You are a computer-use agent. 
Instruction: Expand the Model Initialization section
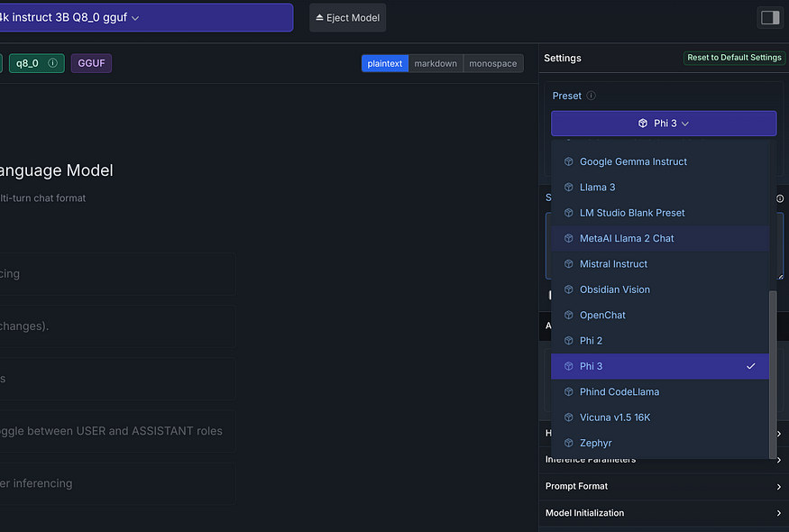(x=664, y=513)
